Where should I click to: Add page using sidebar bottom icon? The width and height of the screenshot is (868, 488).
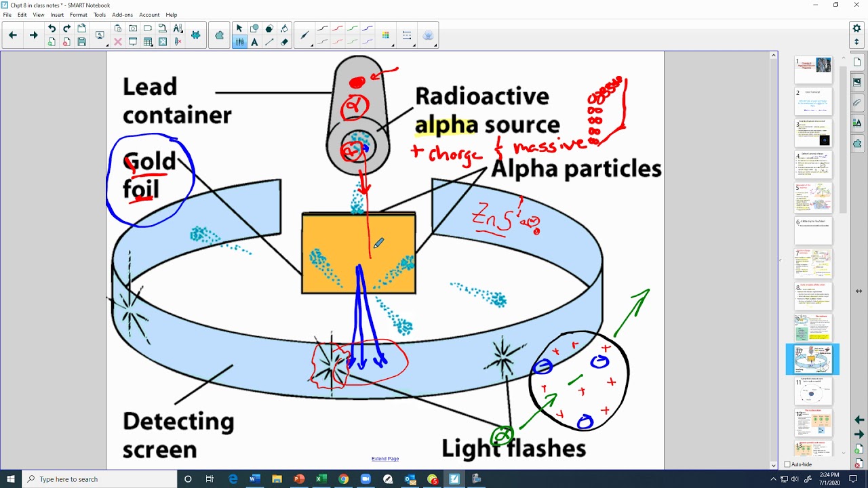[859, 449]
